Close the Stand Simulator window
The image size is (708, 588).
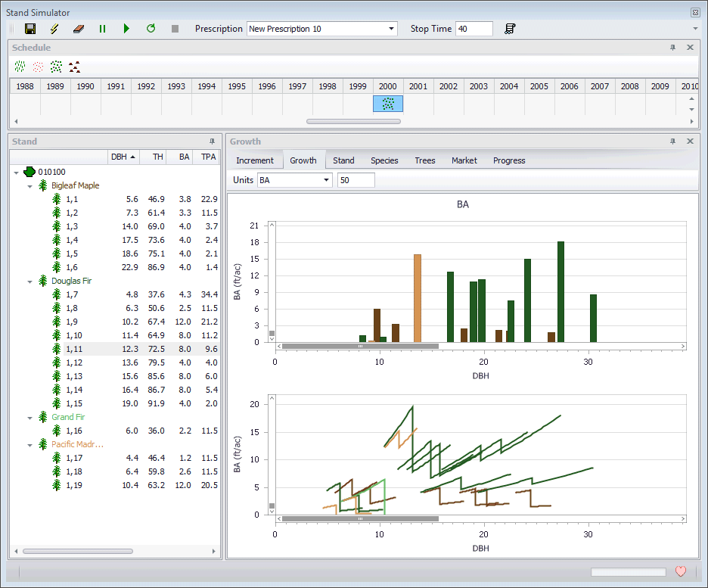[695, 13]
